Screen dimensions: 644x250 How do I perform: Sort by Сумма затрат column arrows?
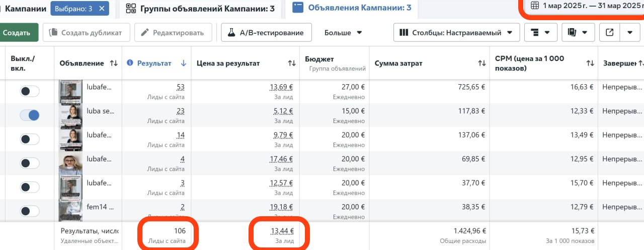tap(481, 63)
